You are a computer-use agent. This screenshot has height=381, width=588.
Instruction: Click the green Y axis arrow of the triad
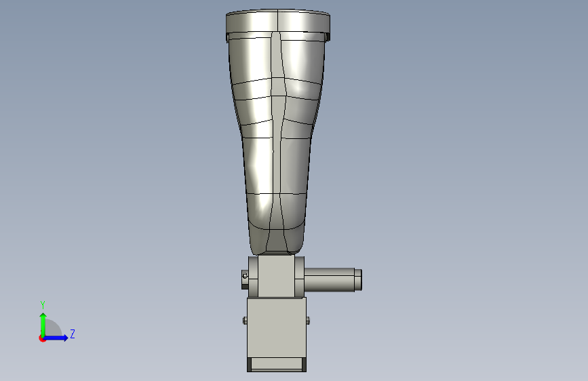[43, 325]
